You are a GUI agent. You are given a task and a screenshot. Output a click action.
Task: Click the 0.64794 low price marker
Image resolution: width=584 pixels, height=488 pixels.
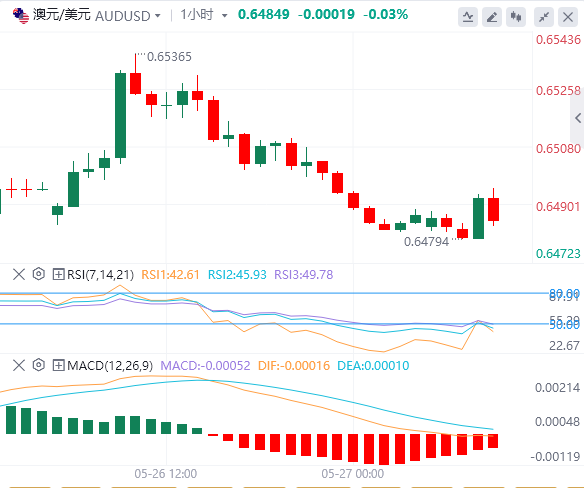point(426,241)
